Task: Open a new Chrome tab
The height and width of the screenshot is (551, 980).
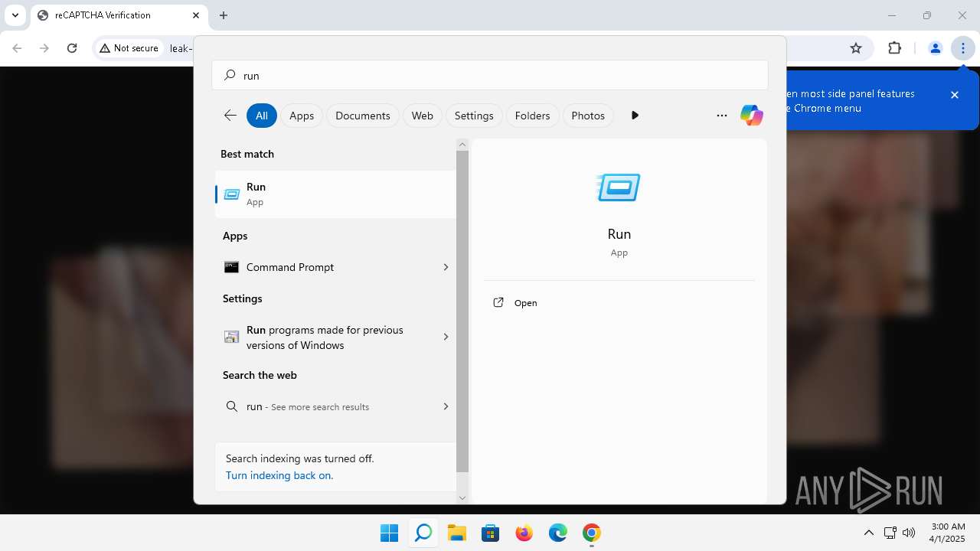Action: tap(224, 15)
